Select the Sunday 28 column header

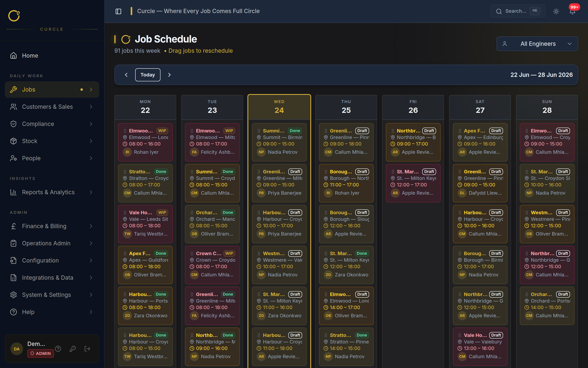coord(547,107)
